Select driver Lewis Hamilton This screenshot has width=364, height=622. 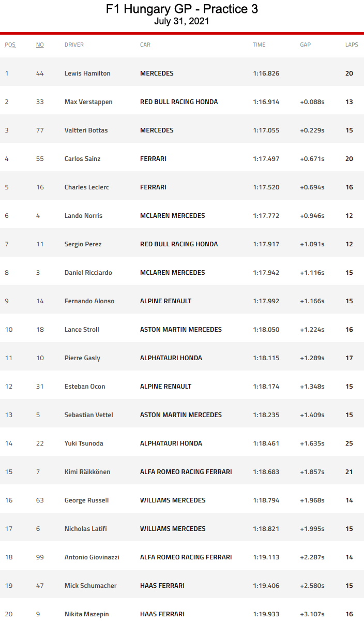coord(87,73)
